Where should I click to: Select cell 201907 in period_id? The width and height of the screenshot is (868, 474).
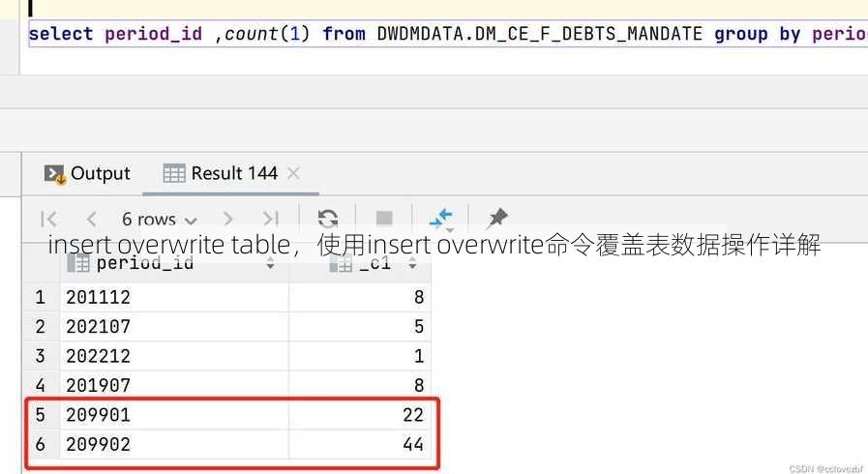point(174,385)
